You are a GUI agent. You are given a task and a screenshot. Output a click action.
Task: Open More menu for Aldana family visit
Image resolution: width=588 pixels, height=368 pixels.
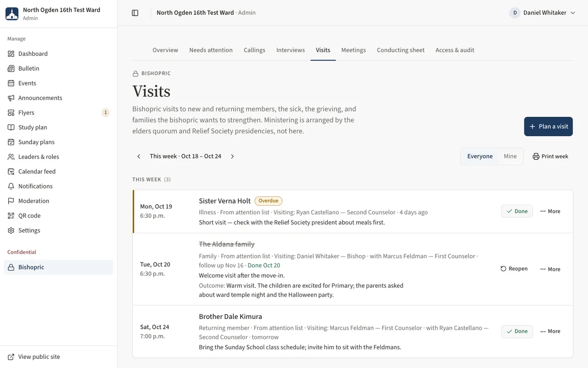(550, 269)
